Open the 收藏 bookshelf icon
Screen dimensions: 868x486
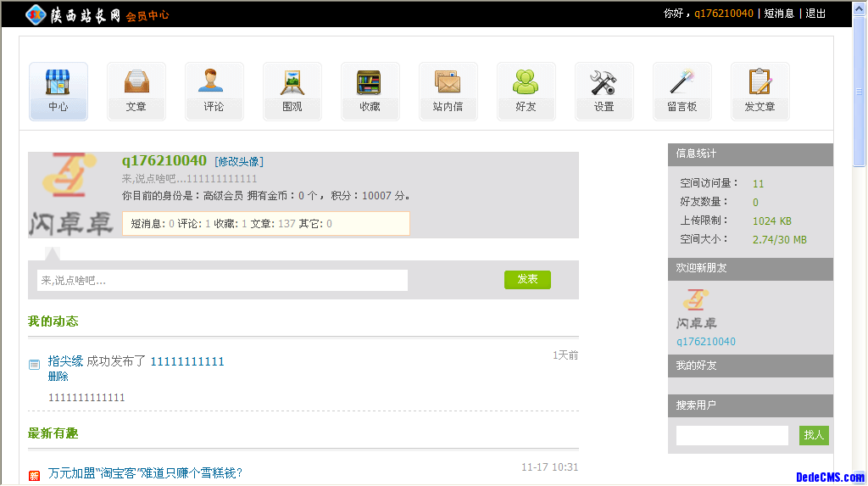pyautogui.click(x=370, y=92)
